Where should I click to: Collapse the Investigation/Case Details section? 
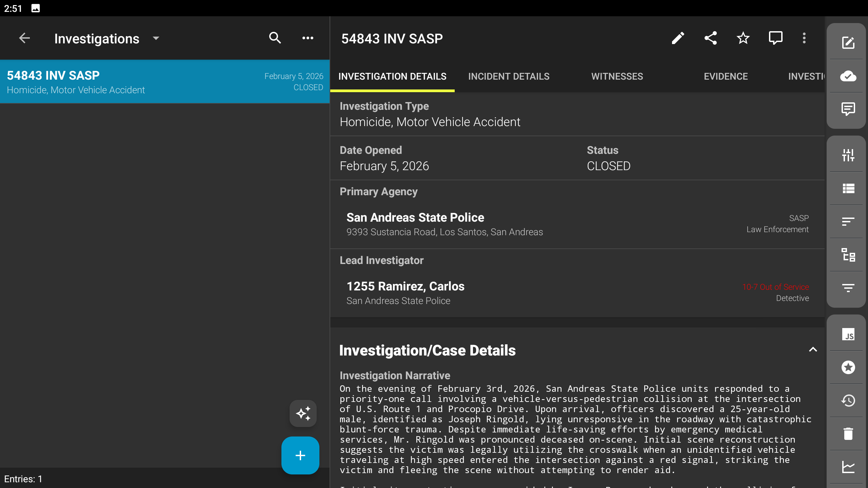[813, 350]
